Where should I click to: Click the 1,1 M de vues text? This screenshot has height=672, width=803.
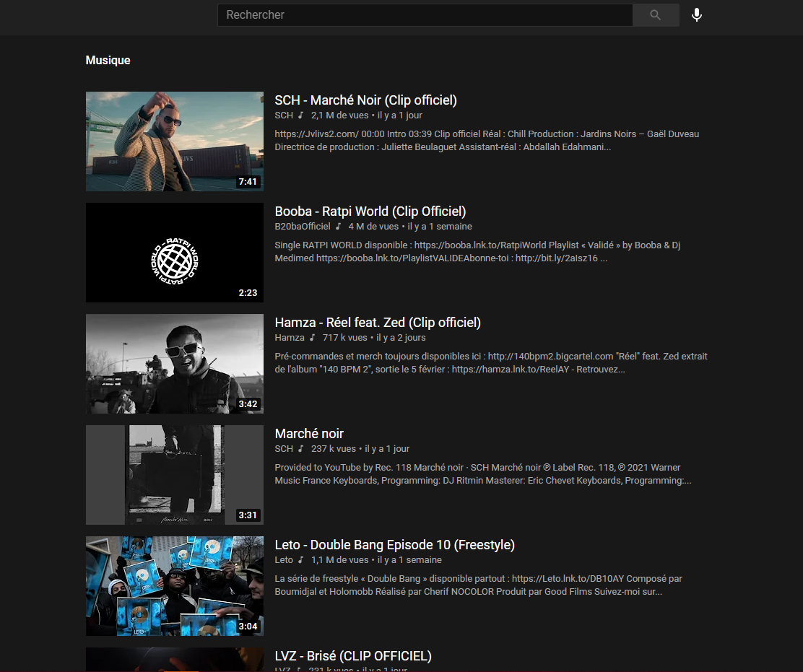pyautogui.click(x=339, y=559)
